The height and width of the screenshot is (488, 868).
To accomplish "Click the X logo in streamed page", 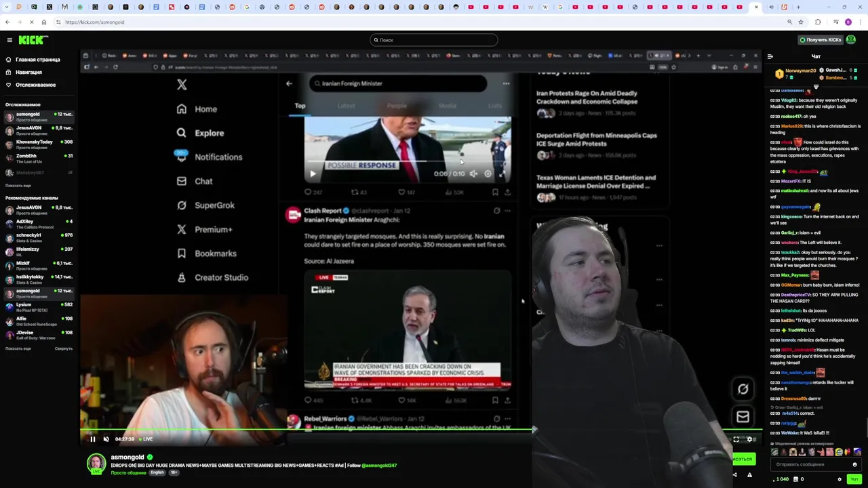I will [182, 85].
